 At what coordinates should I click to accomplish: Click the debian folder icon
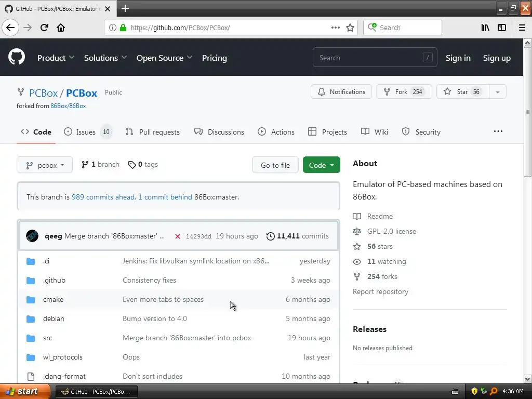31,319
